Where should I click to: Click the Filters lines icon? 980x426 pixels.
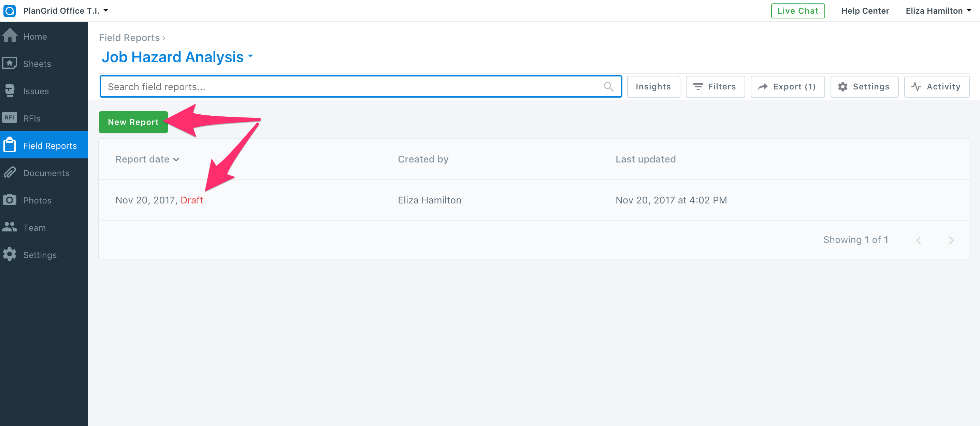coord(698,87)
